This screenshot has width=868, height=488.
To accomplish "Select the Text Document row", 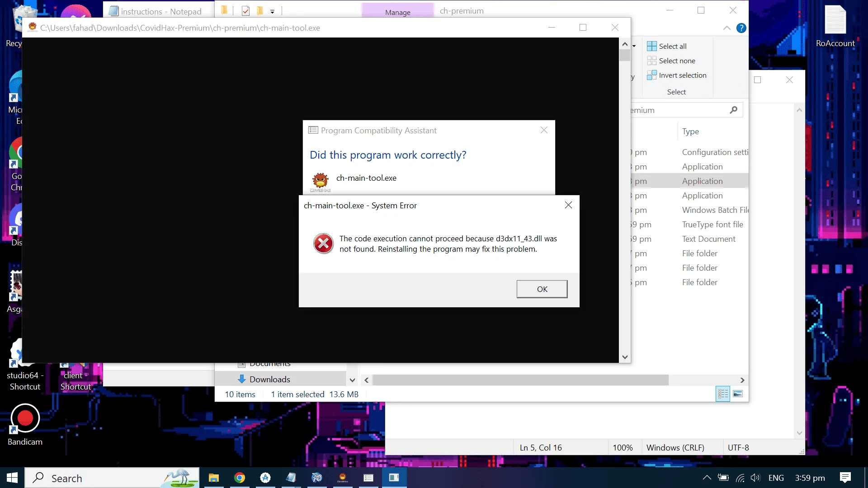I will (x=690, y=239).
